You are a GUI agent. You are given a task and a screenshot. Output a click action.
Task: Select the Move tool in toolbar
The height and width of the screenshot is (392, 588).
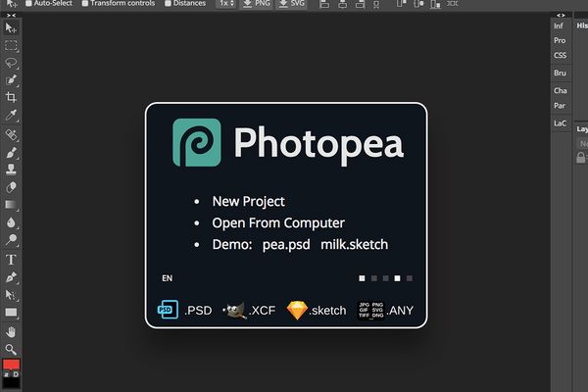tap(12, 27)
